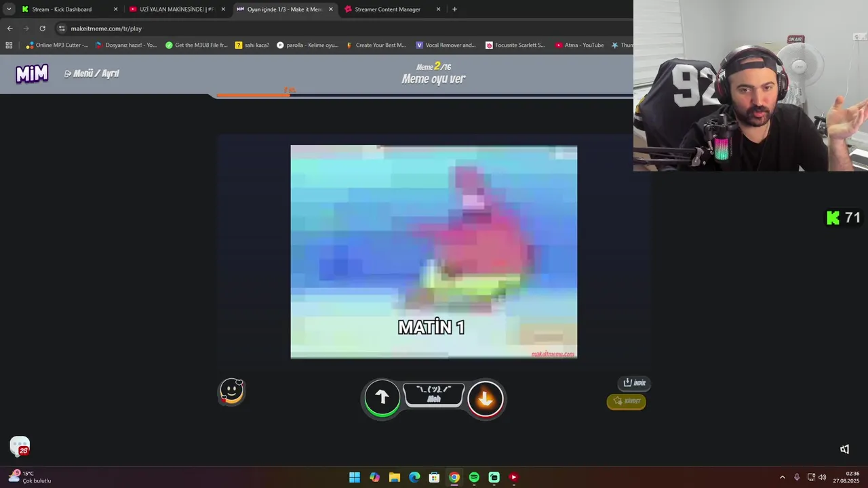Switch to Stream - Kick Dashboard tab
The image size is (868, 488).
pyautogui.click(x=68, y=9)
